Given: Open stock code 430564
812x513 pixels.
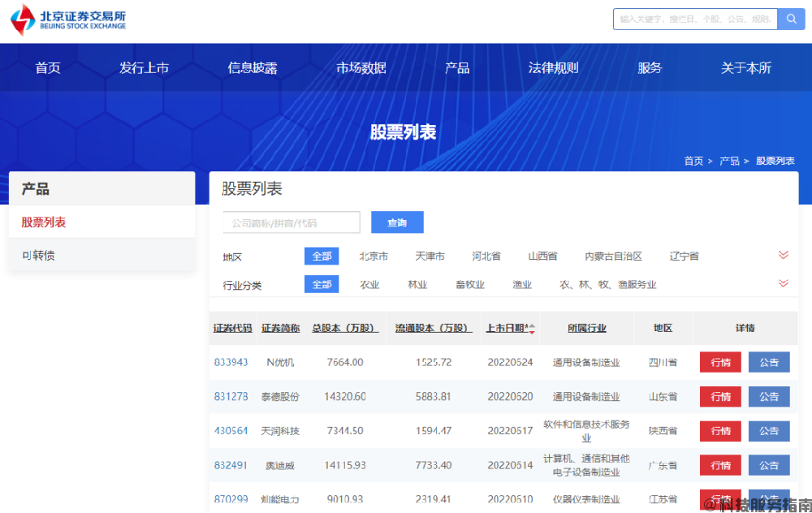Looking at the screenshot, I should pyautogui.click(x=231, y=431).
